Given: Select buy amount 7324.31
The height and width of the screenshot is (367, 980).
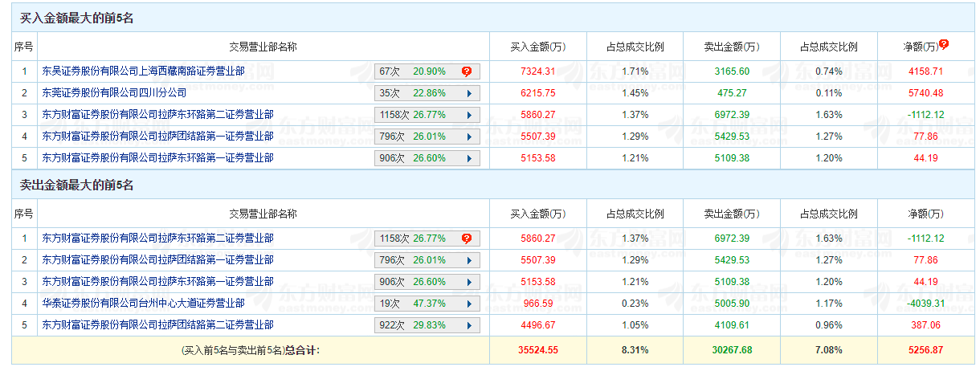Looking at the screenshot, I should (538, 71).
